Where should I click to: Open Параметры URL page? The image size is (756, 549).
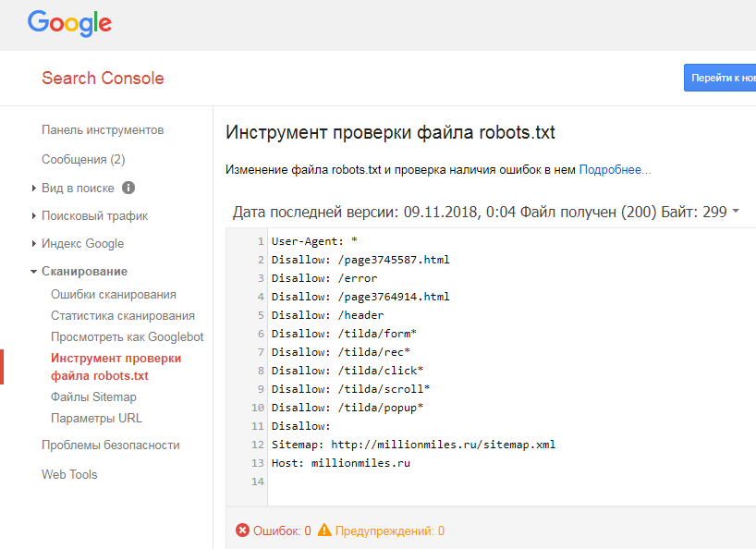(x=96, y=419)
